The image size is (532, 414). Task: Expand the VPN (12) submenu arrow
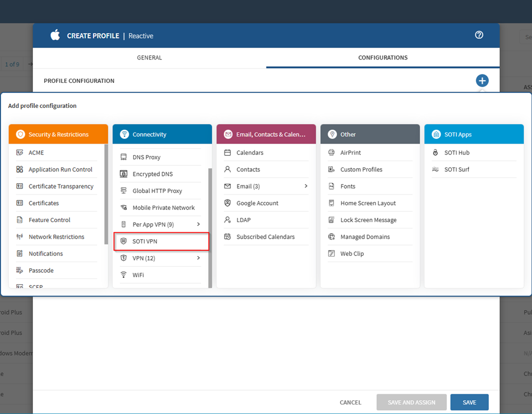point(198,258)
